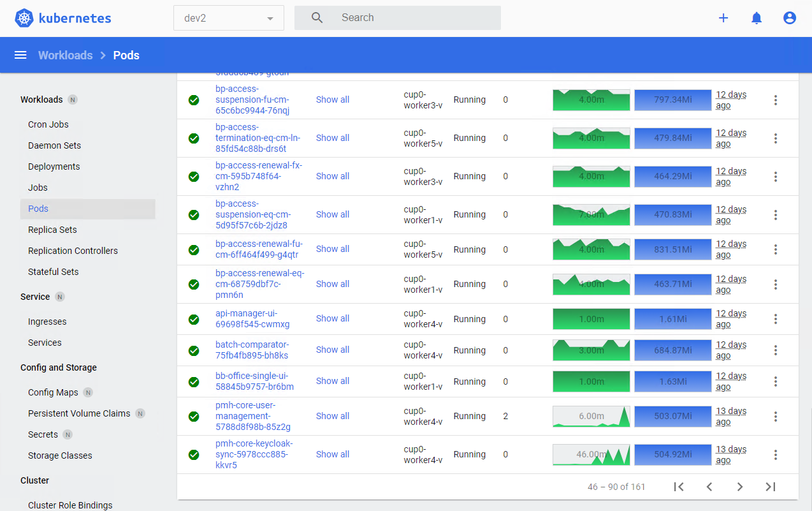Open the hamburger navigation menu

[20, 55]
